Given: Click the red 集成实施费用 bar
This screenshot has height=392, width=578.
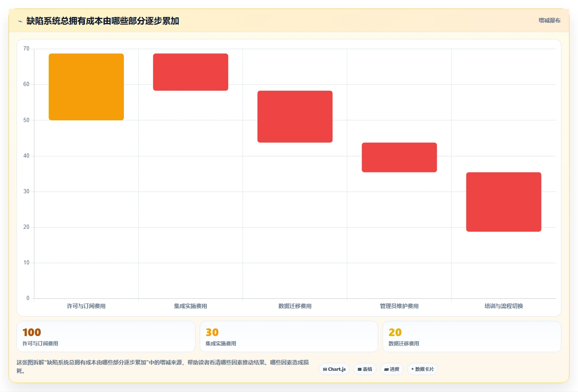Looking at the screenshot, I should point(190,72).
